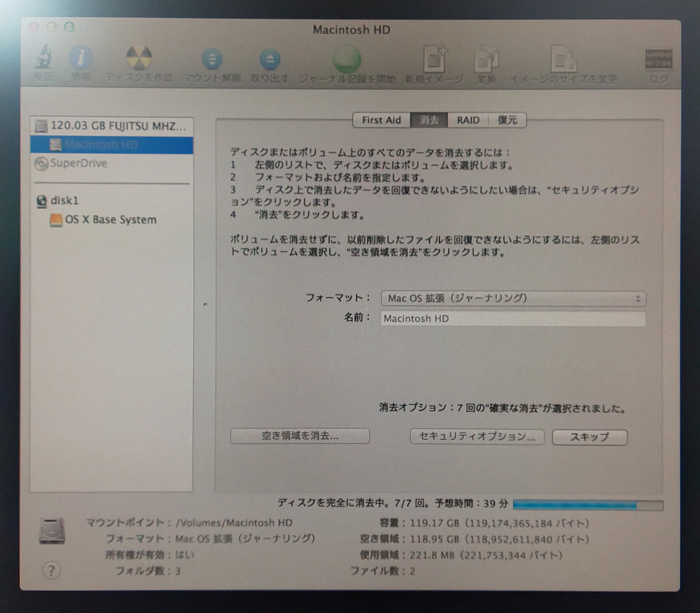Click the 空き領域 118.95 GB value
This screenshot has width=700, height=613.
500,540
